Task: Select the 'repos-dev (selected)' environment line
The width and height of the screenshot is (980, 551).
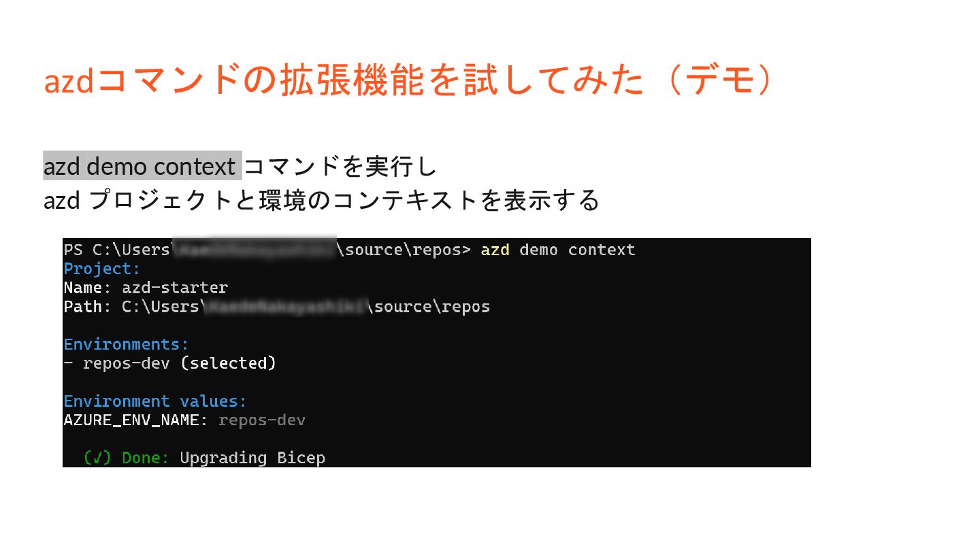Action: pyautogui.click(x=170, y=363)
